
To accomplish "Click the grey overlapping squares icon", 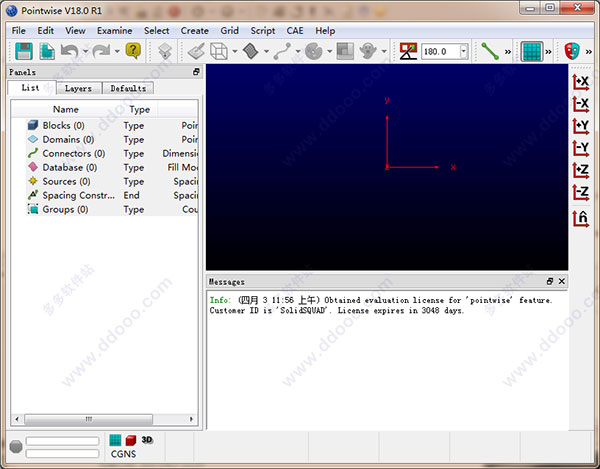I will (x=345, y=51).
